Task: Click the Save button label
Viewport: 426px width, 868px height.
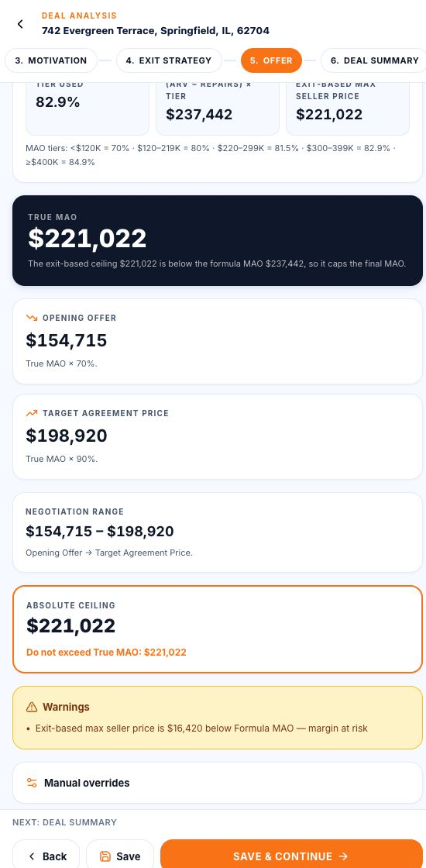Action: click(x=129, y=856)
